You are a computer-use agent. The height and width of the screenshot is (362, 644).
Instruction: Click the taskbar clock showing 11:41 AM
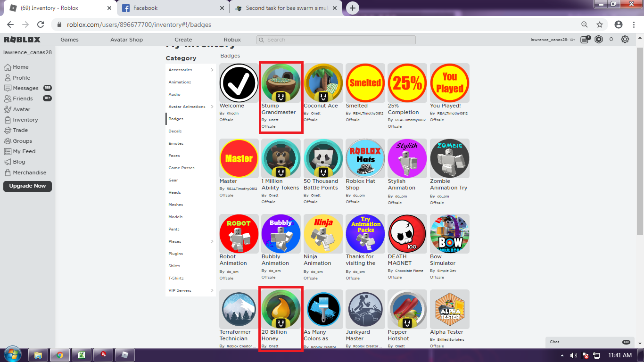[x=620, y=355]
